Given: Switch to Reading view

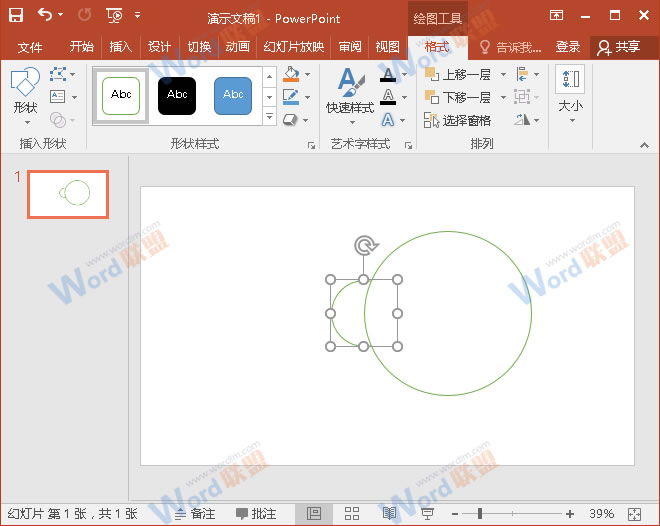Looking at the screenshot, I should pyautogui.click(x=389, y=513).
